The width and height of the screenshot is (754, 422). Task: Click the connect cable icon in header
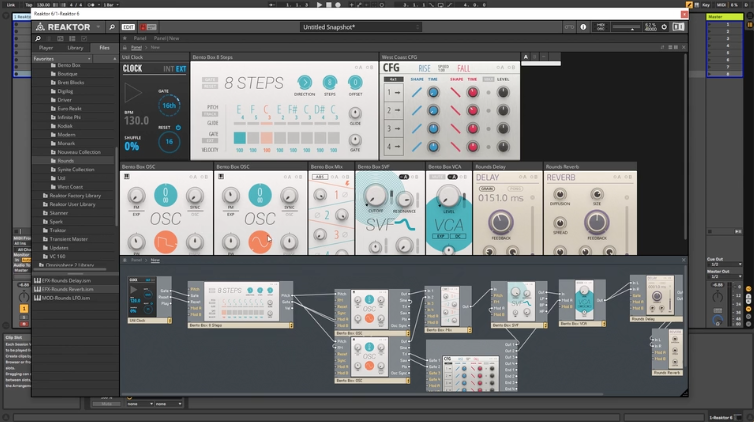(569, 27)
